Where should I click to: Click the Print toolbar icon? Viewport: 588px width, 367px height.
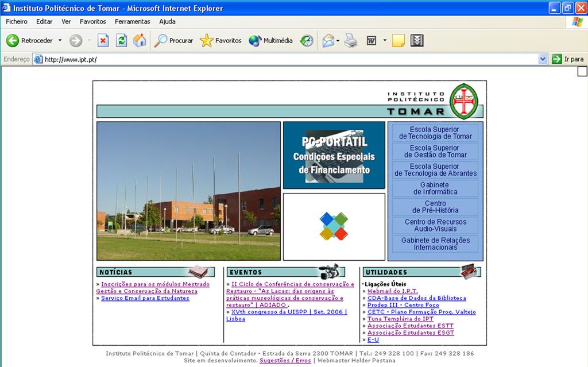coord(351,41)
